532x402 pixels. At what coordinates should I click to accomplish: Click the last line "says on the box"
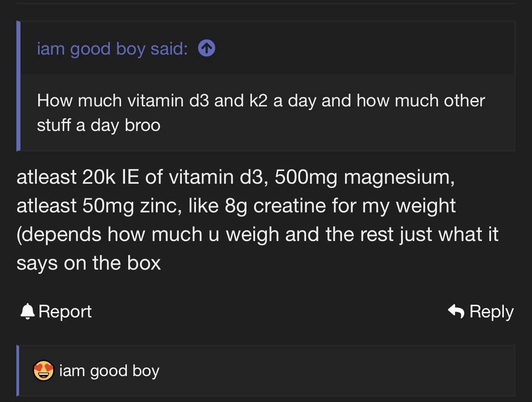[x=89, y=263]
